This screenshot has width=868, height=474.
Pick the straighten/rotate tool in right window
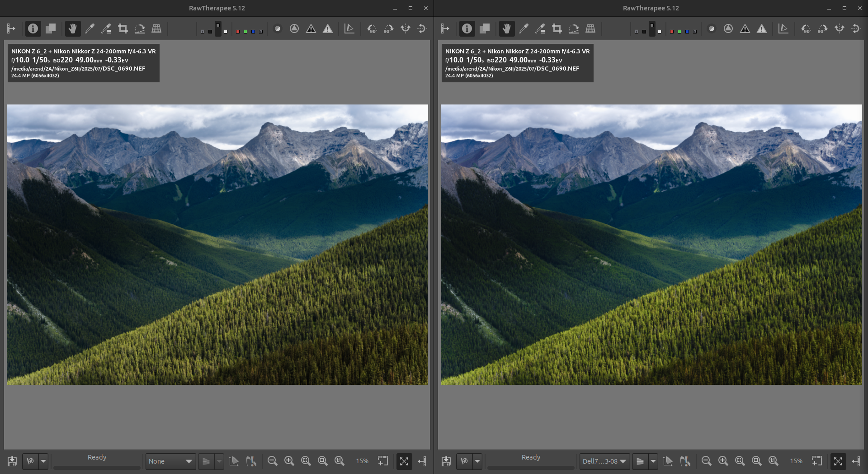tap(574, 29)
